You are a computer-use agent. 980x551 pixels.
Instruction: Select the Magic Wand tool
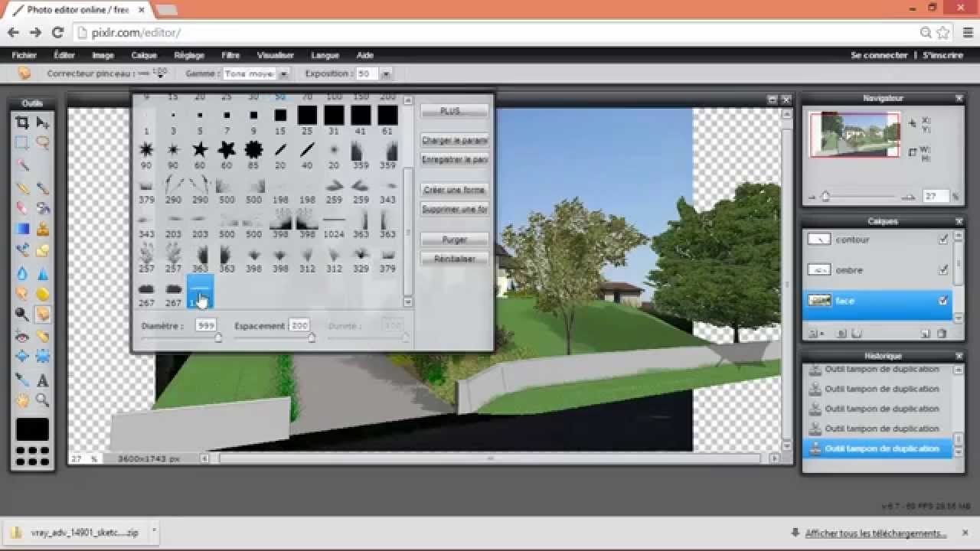point(22,165)
